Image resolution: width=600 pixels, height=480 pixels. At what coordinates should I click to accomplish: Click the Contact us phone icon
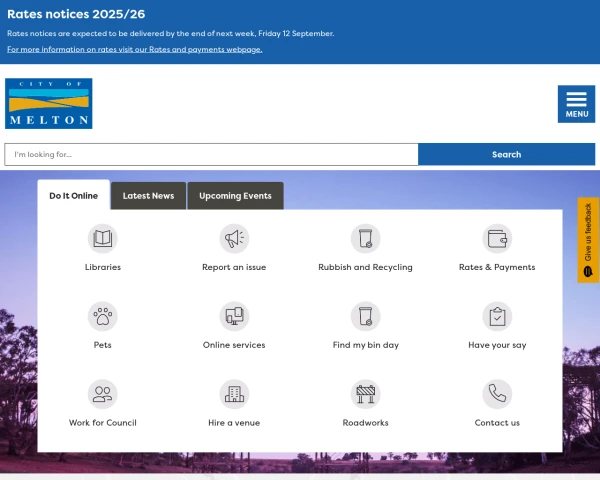pyautogui.click(x=497, y=394)
